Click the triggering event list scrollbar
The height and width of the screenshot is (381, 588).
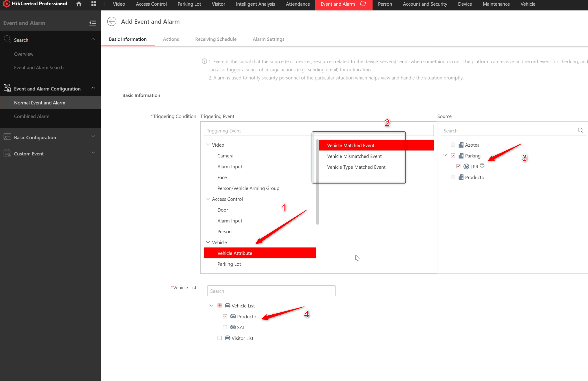[317, 182]
